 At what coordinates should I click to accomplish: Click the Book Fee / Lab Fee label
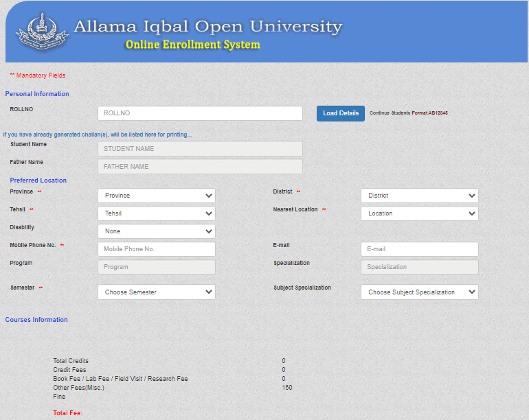pos(120,379)
